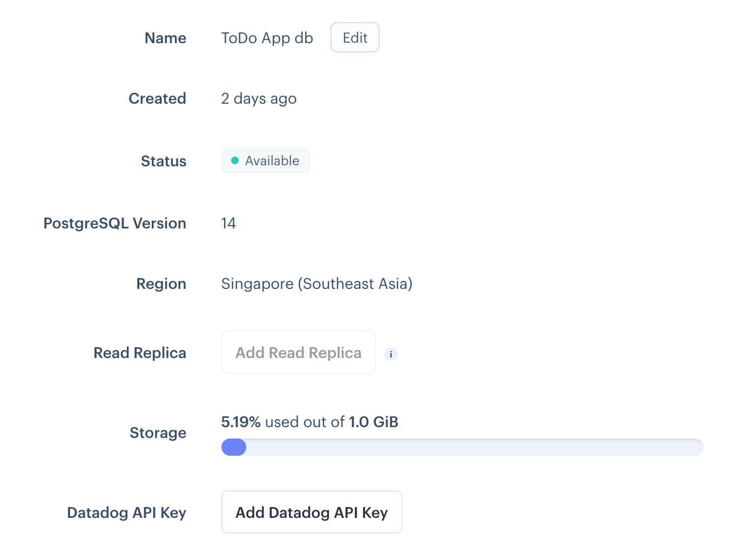Click the Status field label

pyautogui.click(x=164, y=161)
